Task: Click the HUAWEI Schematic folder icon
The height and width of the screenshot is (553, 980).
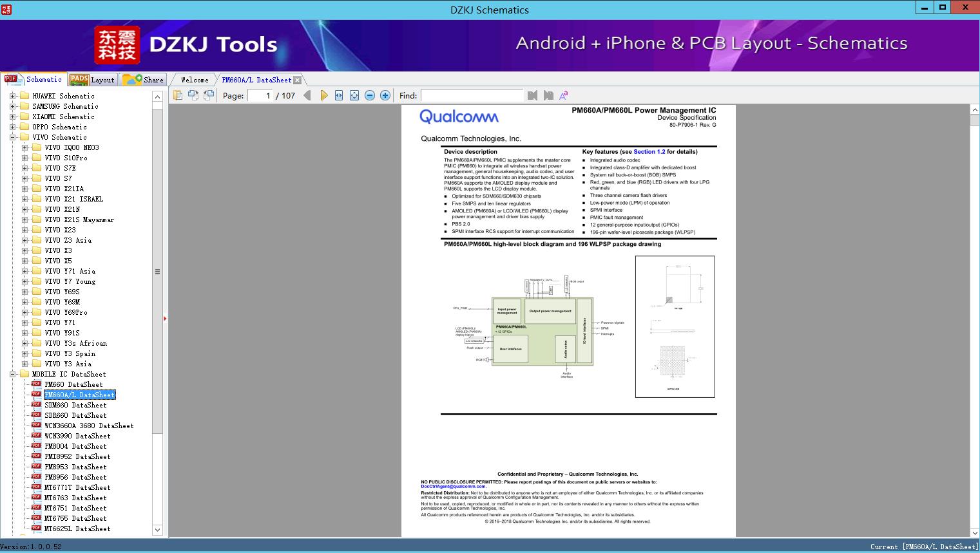Action: click(24, 96)
